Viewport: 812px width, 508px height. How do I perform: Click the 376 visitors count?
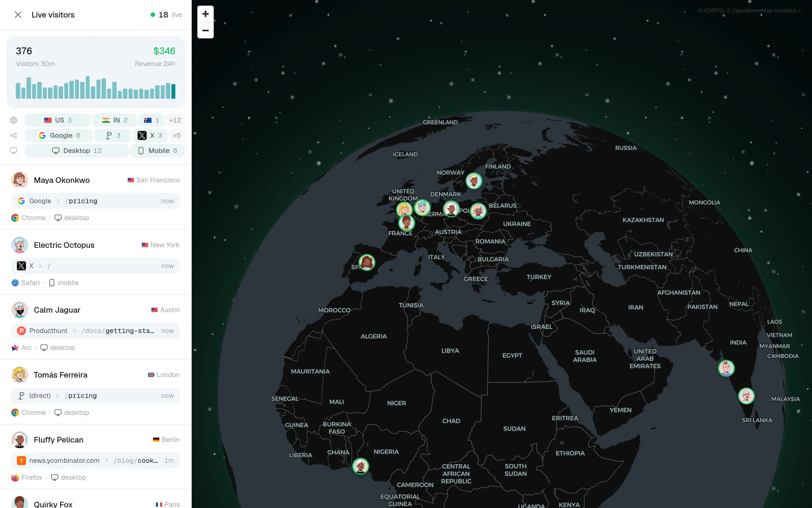click(24, 51)
